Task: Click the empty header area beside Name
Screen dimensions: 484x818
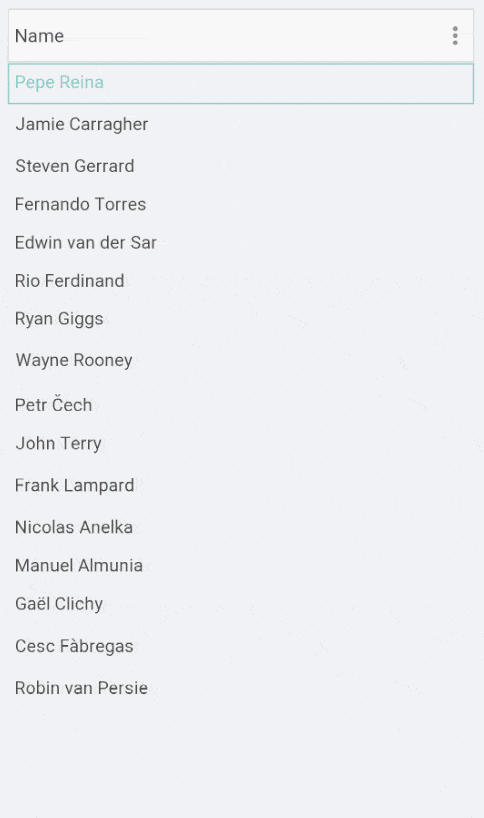Action: pos(256,35)
